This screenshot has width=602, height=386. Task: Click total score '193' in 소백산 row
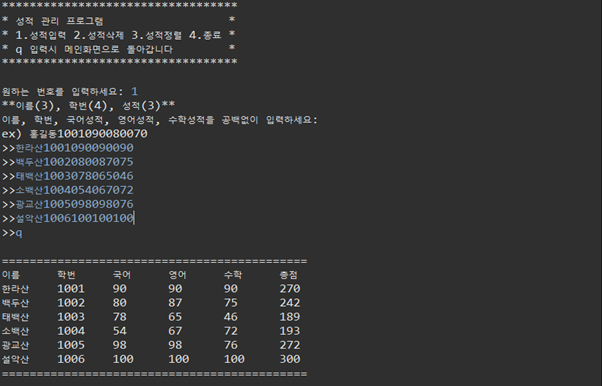[x=290, y=331]
